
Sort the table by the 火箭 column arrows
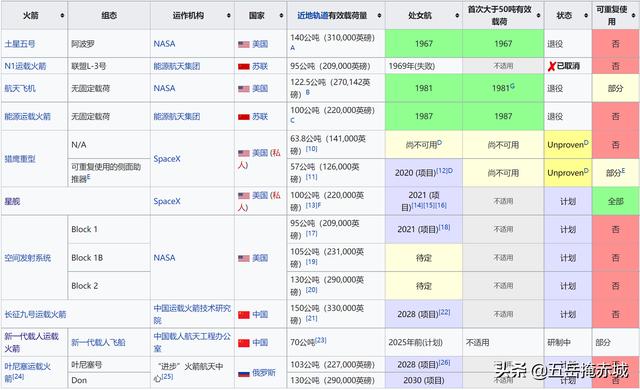(62, 16)
